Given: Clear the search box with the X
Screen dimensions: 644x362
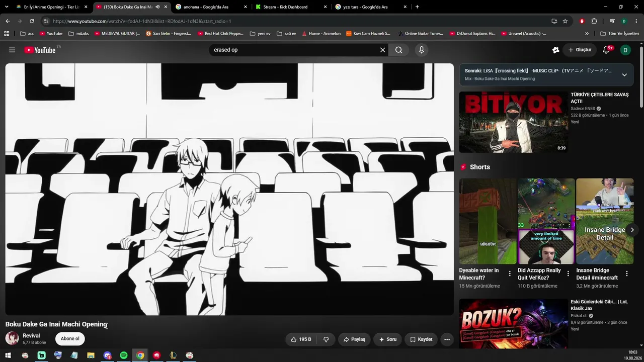Looking at the screenshot, I should point(382,50).
